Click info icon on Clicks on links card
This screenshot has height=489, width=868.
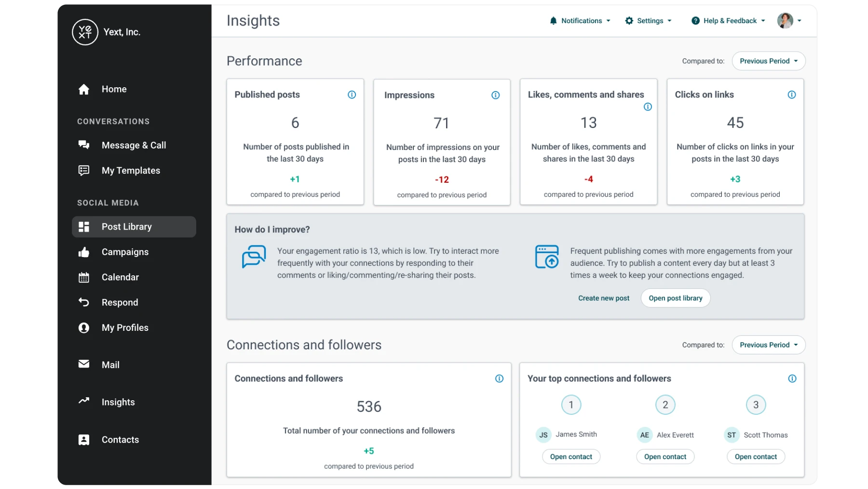point(791,95)
